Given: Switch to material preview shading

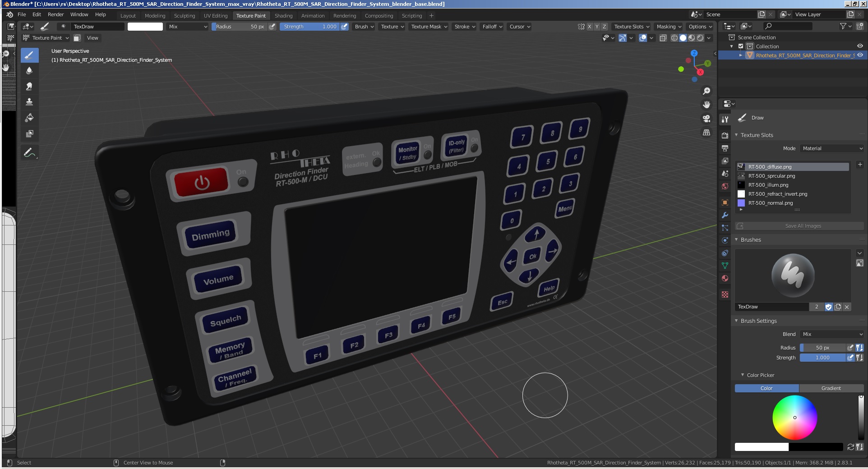Looking at the screenshot, I should [x=692, y=38].
